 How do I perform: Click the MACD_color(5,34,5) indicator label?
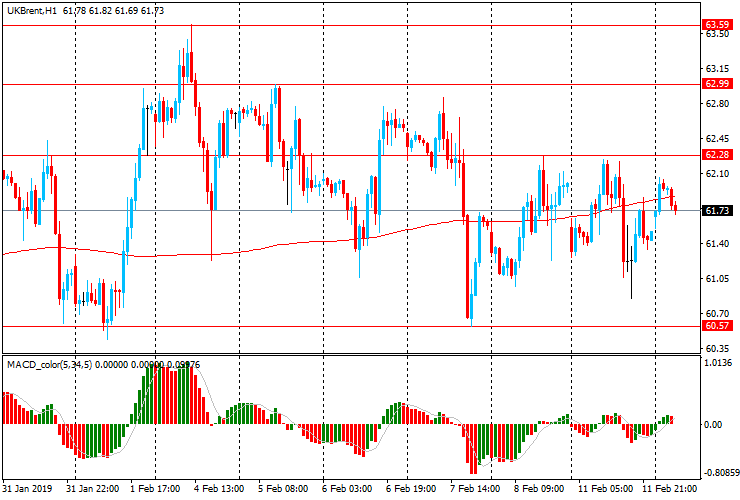coord(52,365)
